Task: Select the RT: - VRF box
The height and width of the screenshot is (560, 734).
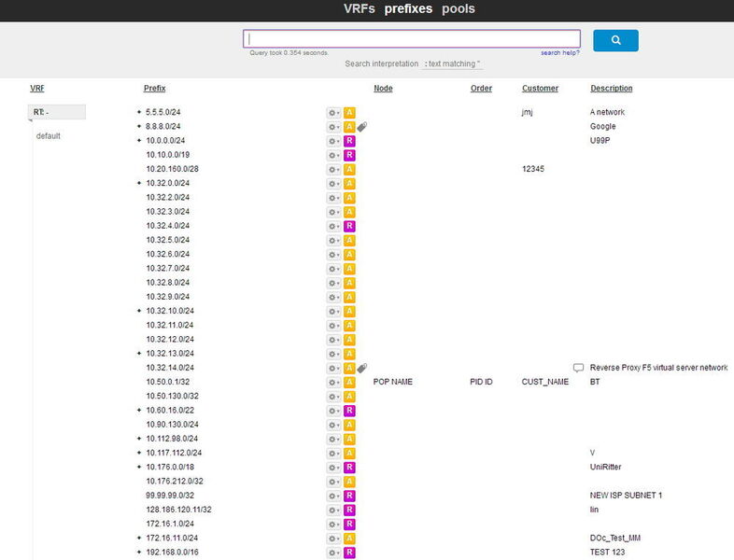Action: click(57, 112)
